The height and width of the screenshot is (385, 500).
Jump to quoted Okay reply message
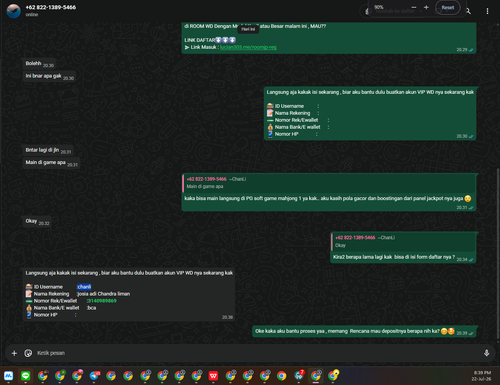pyautogui.click(x=403, y=242)
